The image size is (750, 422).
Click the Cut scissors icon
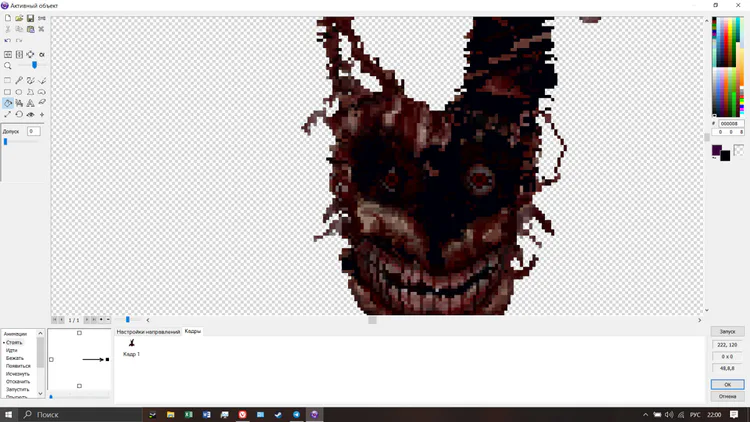(x=8, y=29)
